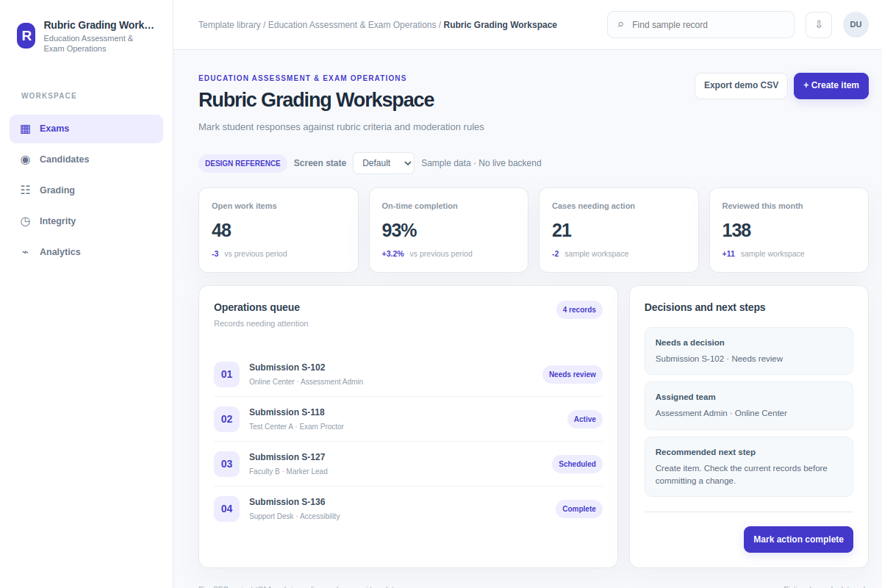This screenshot has width=882, height=588.
Task: Click the 'Records needing attention' subtitle
Action: [x=262, y=323]
